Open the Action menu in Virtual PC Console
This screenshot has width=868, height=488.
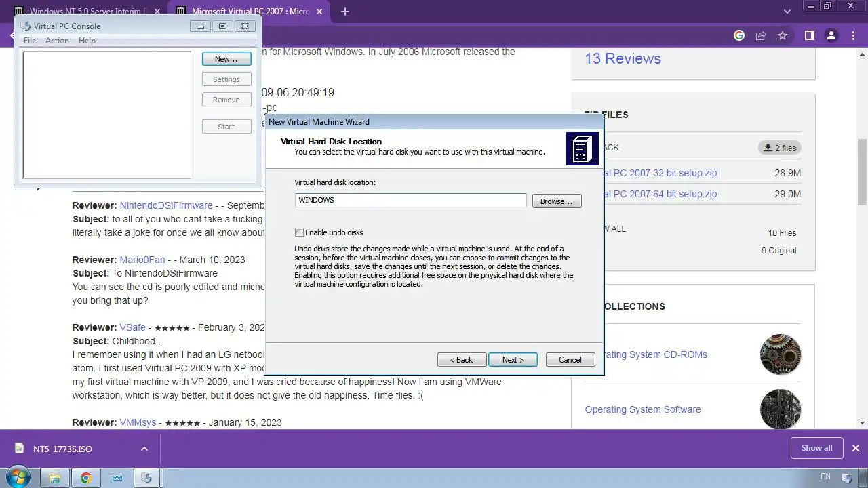coord(57,41)
